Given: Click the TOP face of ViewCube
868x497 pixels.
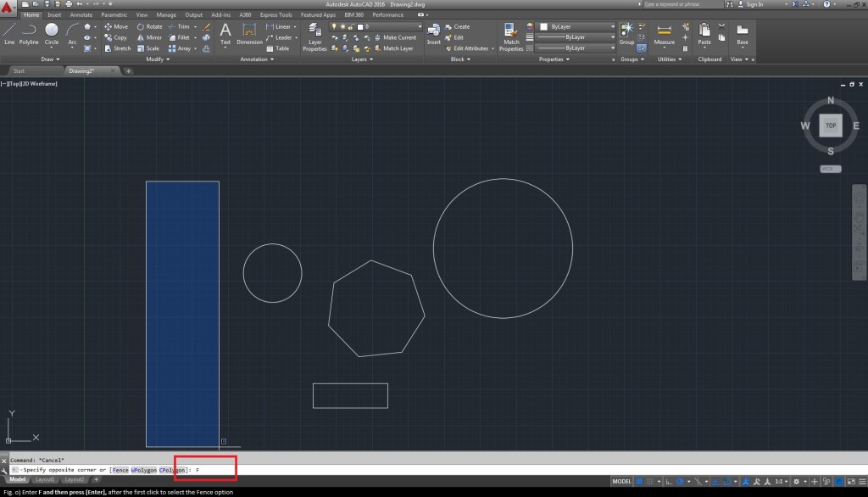Looking at the screenshot, I should click(x=831, y=126).
